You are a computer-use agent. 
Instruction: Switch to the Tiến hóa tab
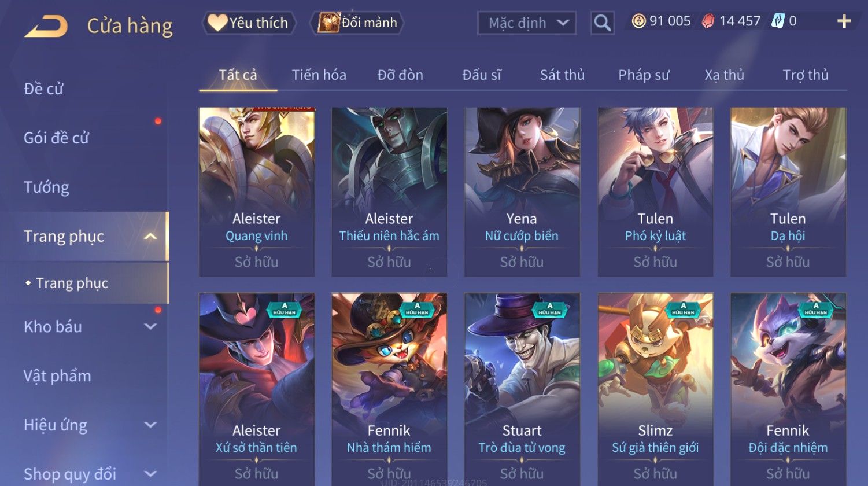pos(319,75)
